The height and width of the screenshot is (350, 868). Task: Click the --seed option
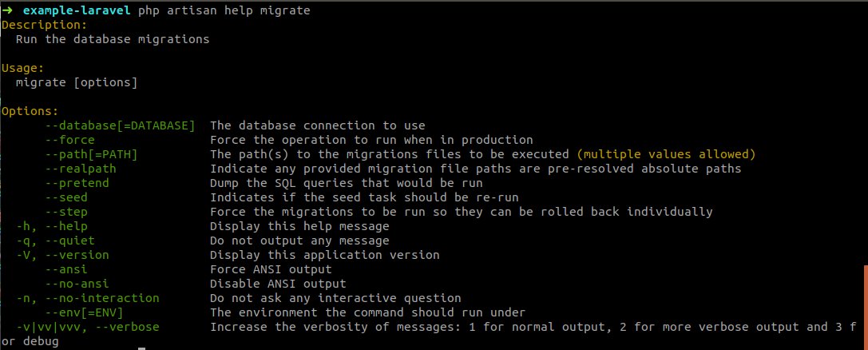(67, 197)
